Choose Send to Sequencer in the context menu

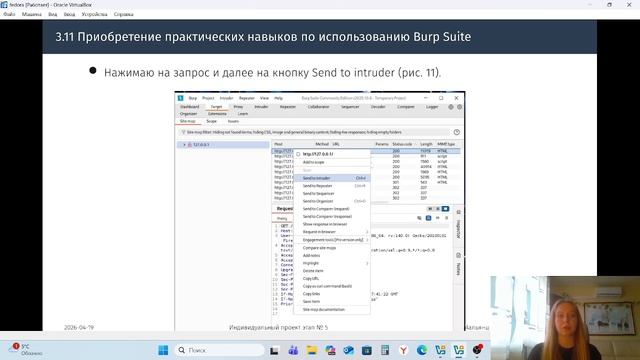(x=332, y=193)
